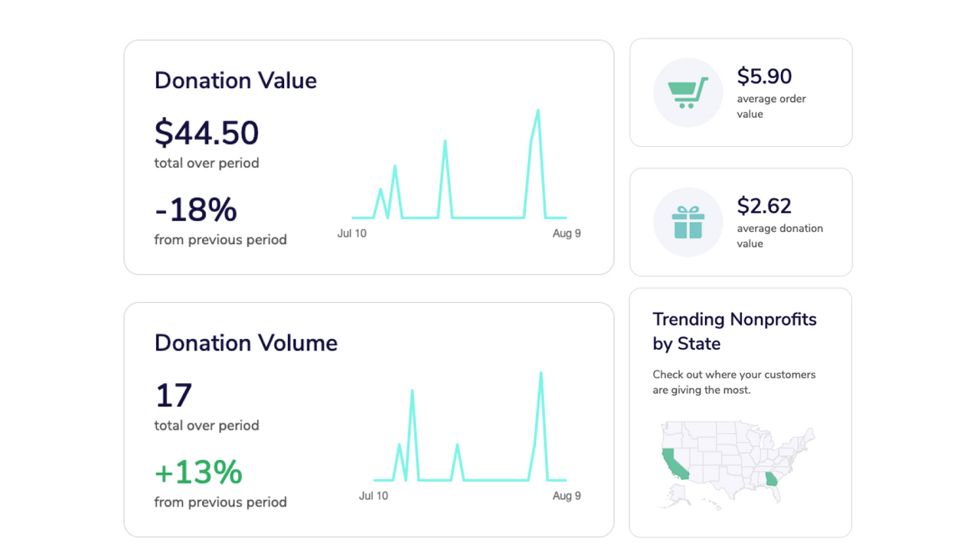Click the shopping cart icon
The width and height of the screenshot is (980, 551).
[x=688, y=93]
